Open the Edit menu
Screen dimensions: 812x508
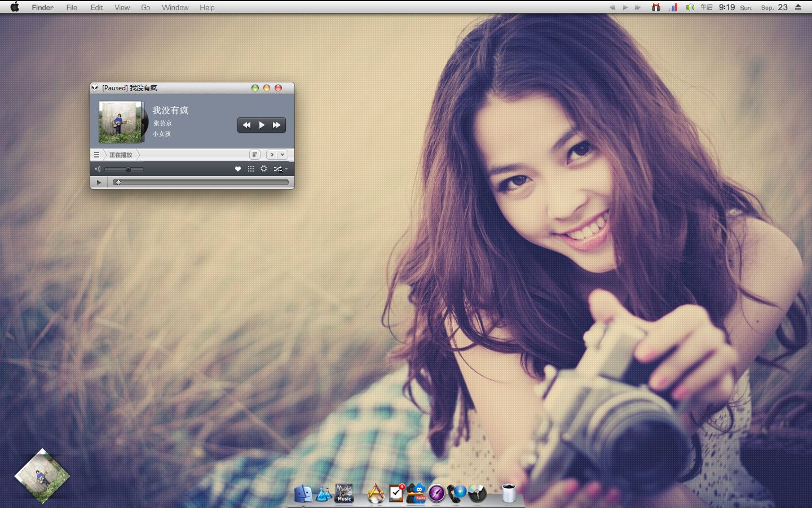[97, 7]
